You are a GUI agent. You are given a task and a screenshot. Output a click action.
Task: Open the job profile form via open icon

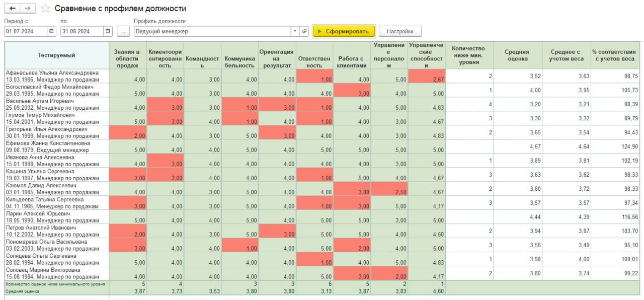[x=304, y=31]
